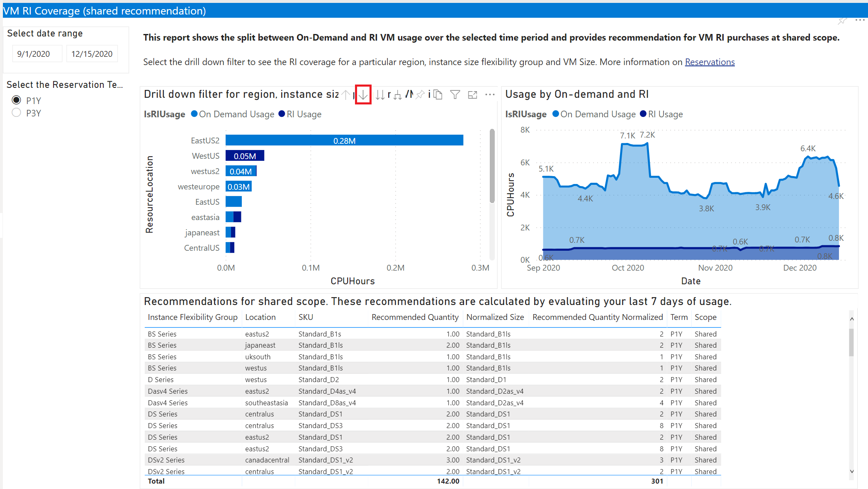This screenshot has height=489, width=868.
Task: Toggle On Demand Usage legend in bar chart
Action: pos(236,114)
